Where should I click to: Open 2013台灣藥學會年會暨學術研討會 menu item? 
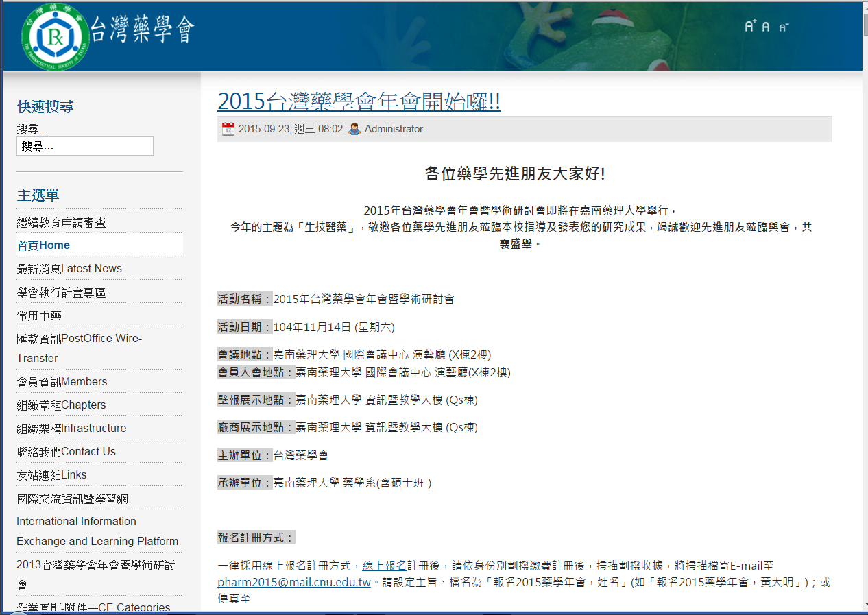tap(96, 575)
